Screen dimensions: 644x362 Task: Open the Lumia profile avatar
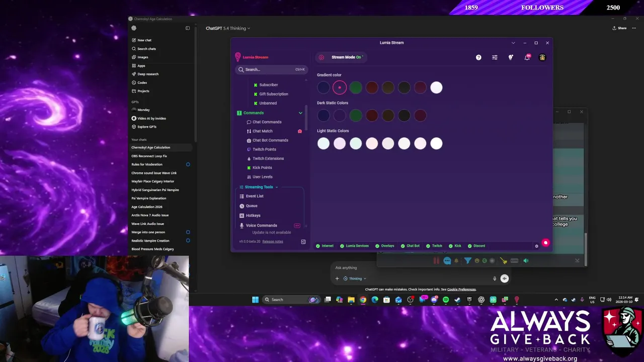[542, 57]
